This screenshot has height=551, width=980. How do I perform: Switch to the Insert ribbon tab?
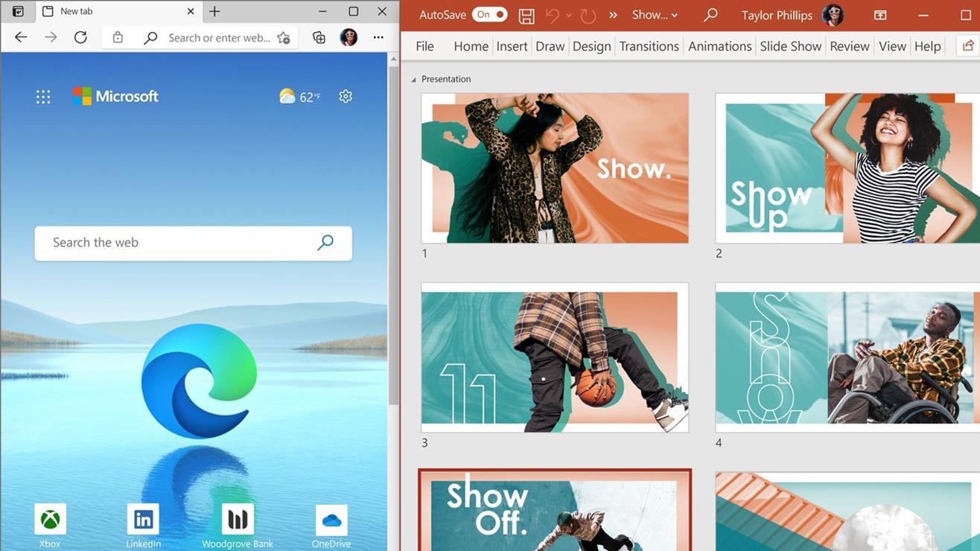click(x=512, y=46)
